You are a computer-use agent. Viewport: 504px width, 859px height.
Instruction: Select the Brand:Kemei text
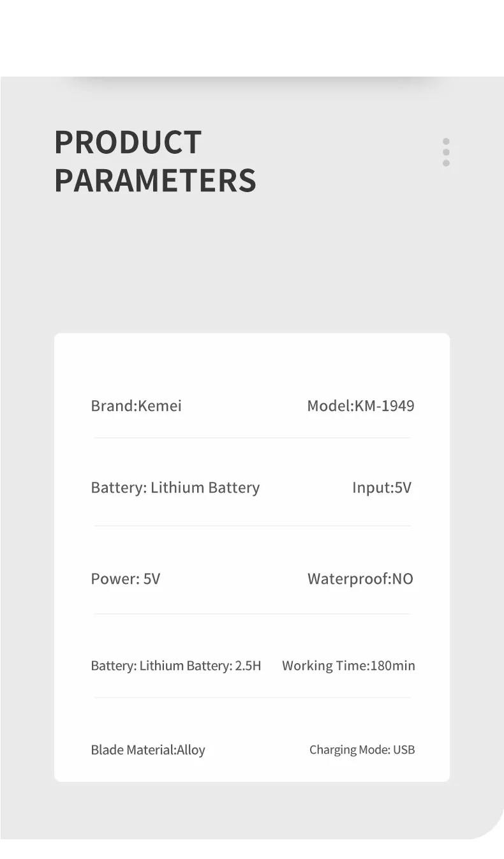pos(136,406)
